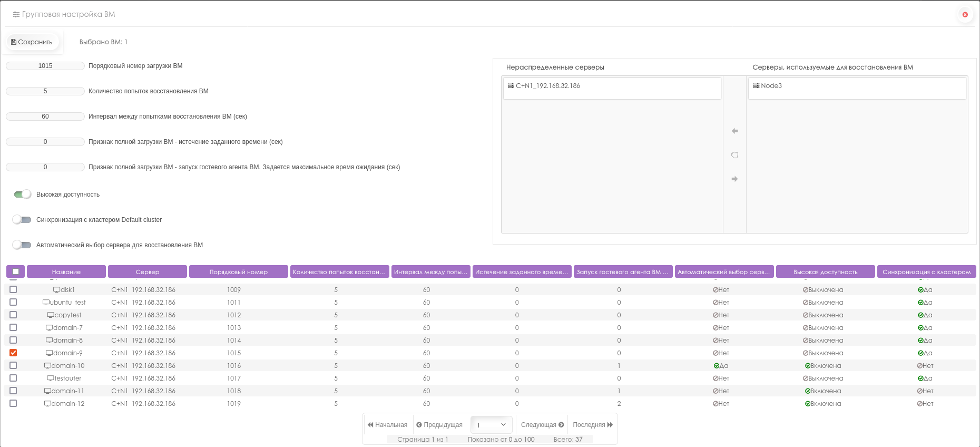Image resolution: width=980 pixels, height=447 pixels.
Task: Jump to Последняя page
Action: click(x=593, y=425)
